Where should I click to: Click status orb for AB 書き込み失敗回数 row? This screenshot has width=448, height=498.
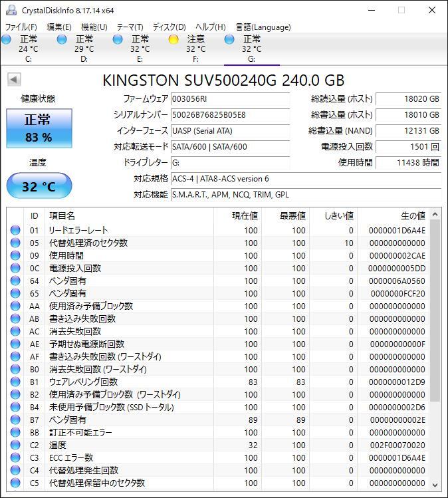[15, 319]
